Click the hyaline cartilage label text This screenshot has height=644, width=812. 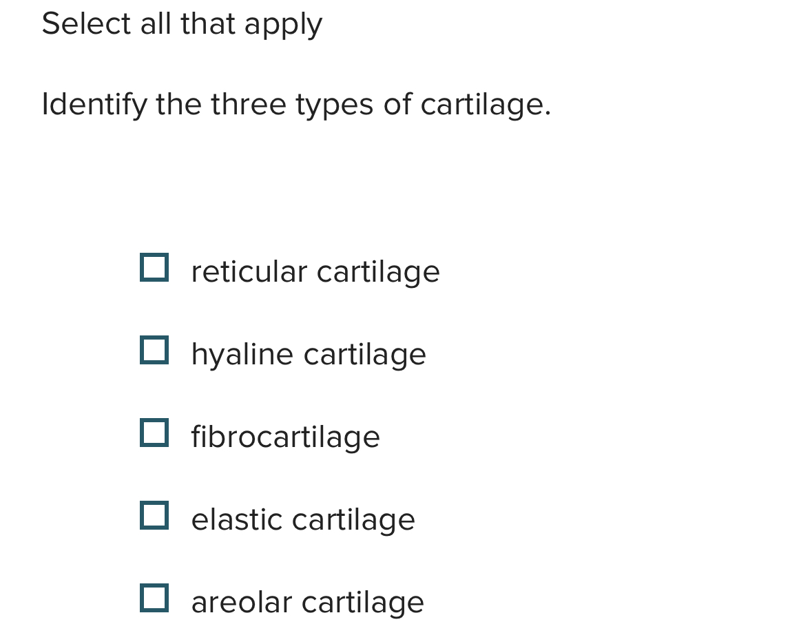(x=309, y=354)
